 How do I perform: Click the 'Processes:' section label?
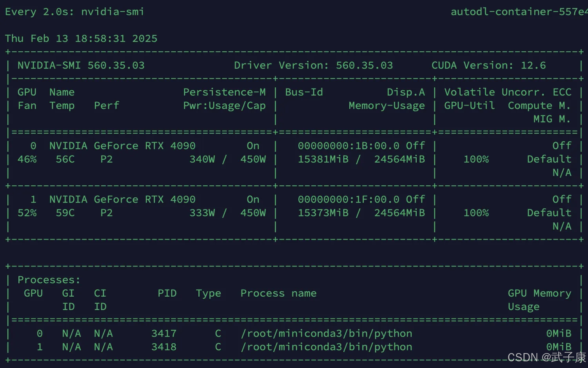tap(49, 280)
